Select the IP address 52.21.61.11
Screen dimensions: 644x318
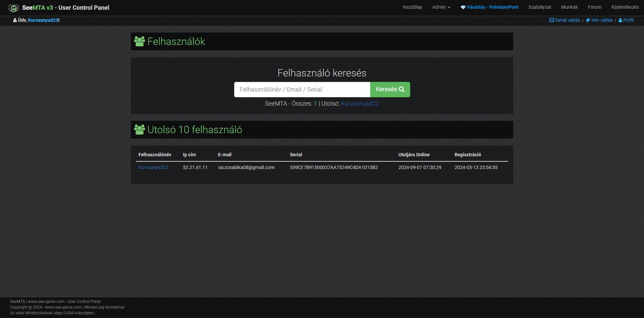pyautogui.click(x=195, y=168)
